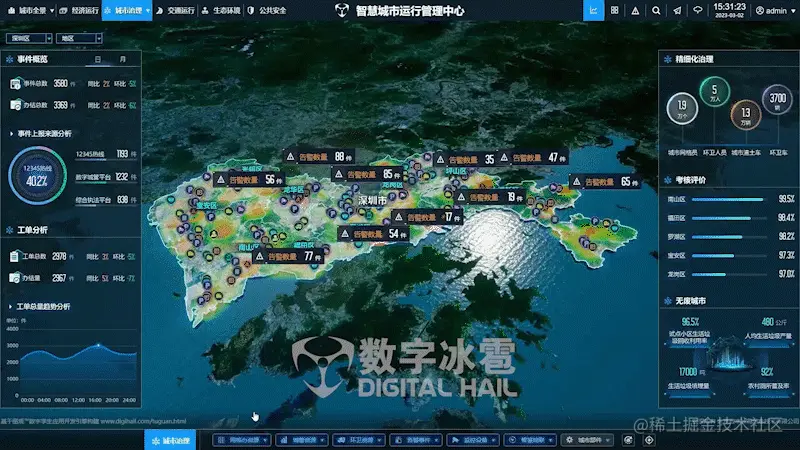Click the alert marker showing 85 件
The image size is (800, 450).
367,174
